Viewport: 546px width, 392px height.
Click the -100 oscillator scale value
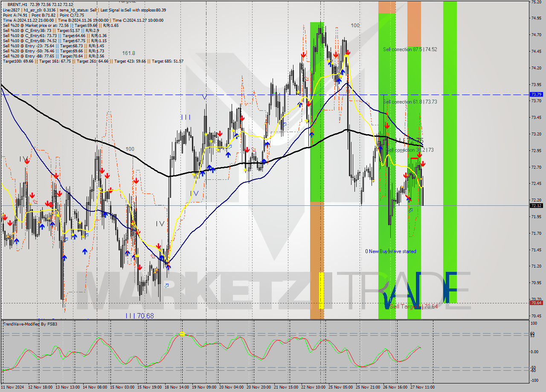[535, 380]
